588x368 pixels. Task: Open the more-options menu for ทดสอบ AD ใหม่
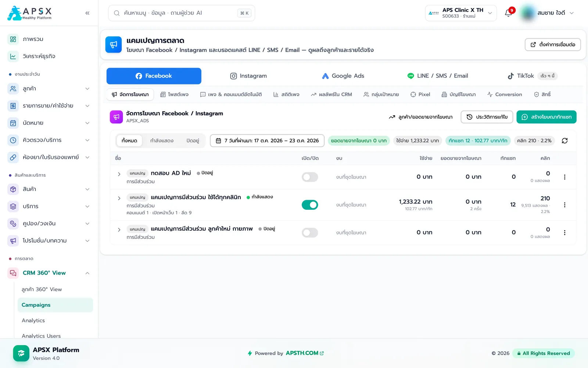[565, 177]
